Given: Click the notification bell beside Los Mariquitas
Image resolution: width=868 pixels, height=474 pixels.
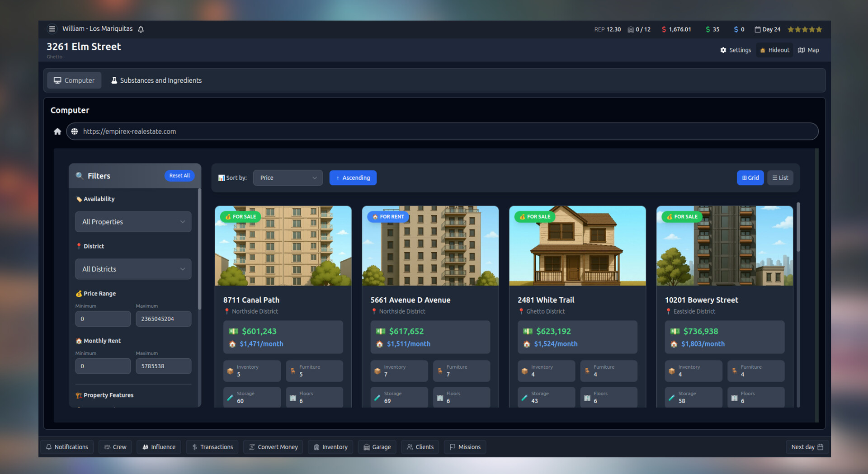Looking at the screenshot, I should coord(141,28).
